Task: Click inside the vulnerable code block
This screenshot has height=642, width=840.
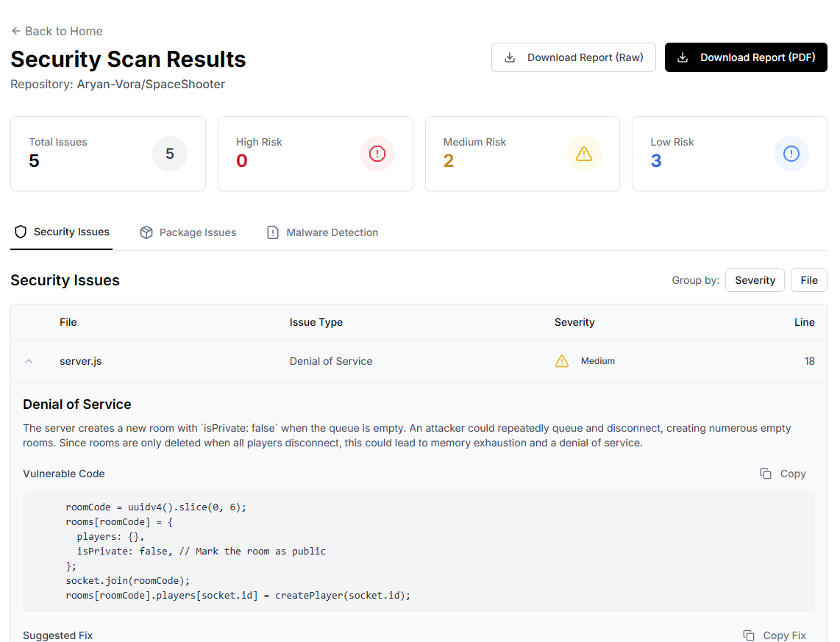Action: (419, 551)
